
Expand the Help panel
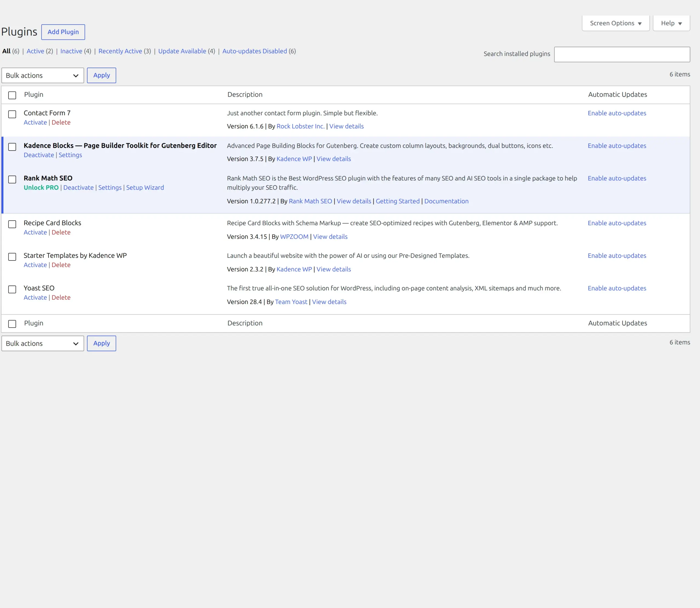(x=671, y=23)
